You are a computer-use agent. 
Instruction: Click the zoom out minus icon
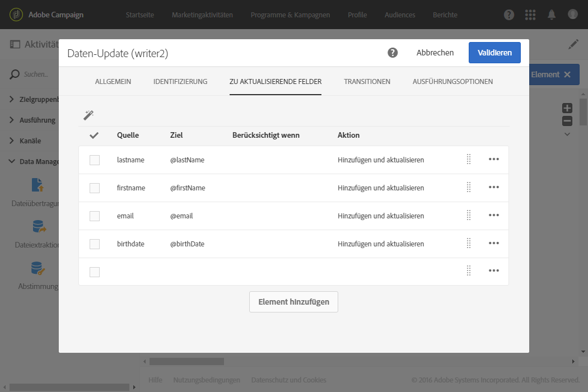[567, 121]
